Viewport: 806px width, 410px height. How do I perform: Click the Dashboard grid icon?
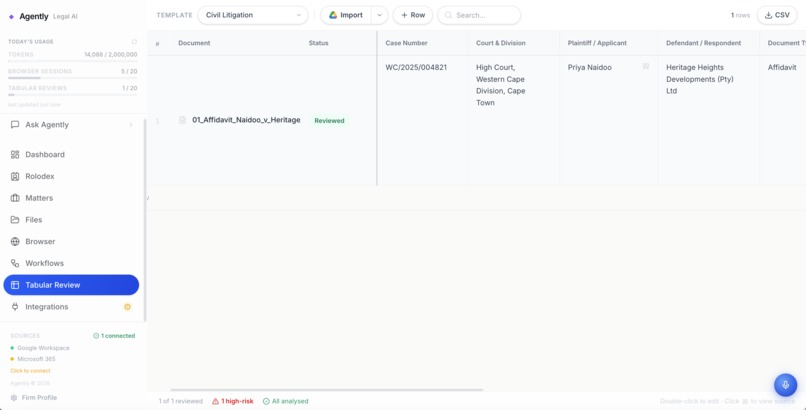point(15,155)
